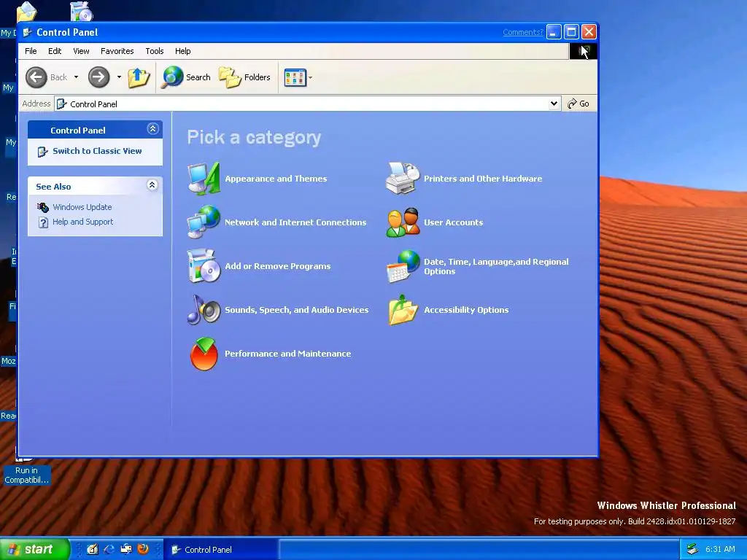Click the Help and Support link

point(83,222)
